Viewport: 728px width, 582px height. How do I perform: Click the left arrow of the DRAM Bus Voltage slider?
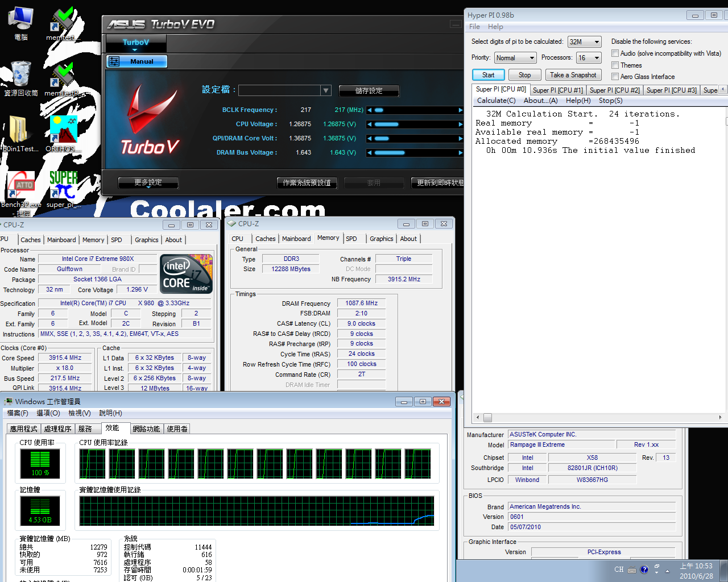pyautogui.click(x=370, y=152)
